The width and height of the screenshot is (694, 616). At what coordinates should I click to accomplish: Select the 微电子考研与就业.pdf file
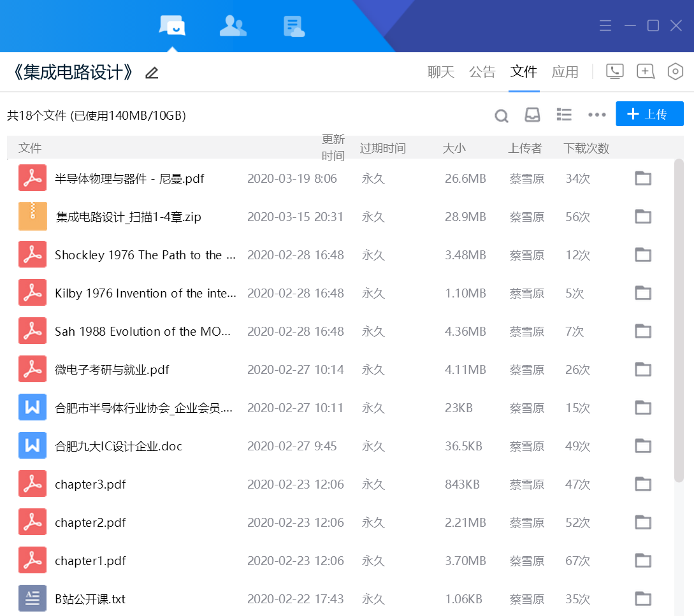[x=112, y=369]
